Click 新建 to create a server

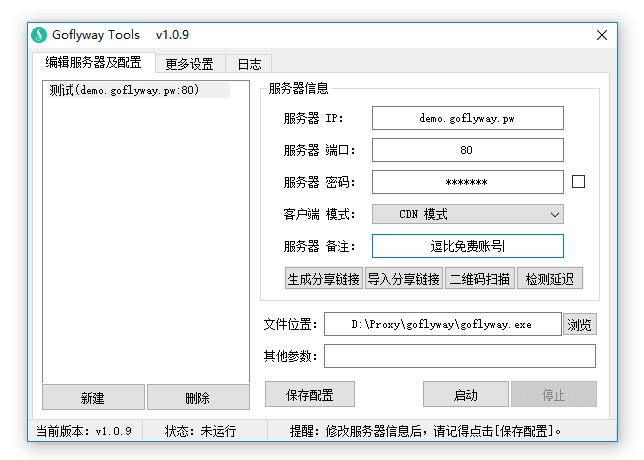[x=93, y=398]
